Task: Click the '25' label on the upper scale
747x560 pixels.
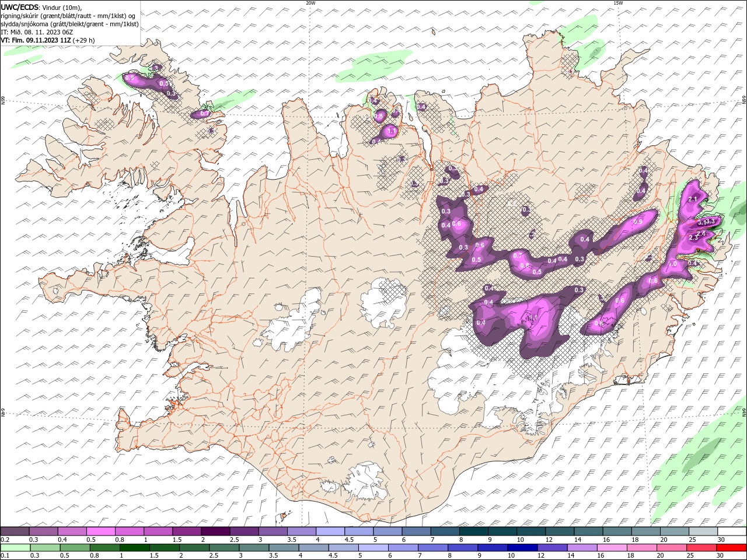Action: click(x=693, y=540)
